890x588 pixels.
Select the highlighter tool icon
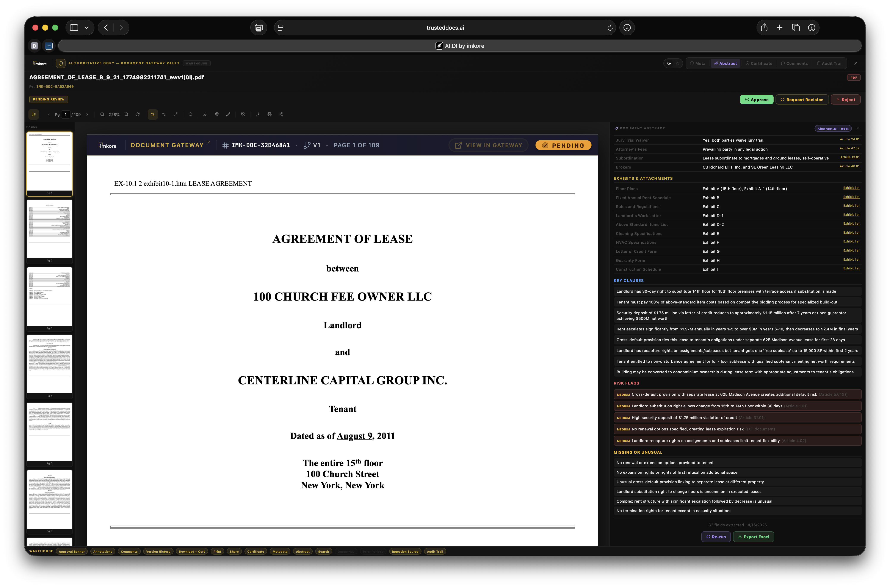click(205, 114)
